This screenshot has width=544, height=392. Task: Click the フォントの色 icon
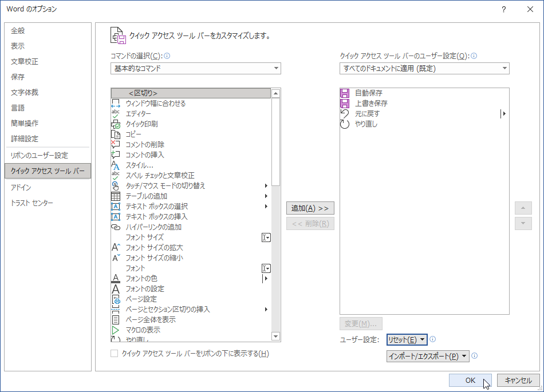coord(116,278)
